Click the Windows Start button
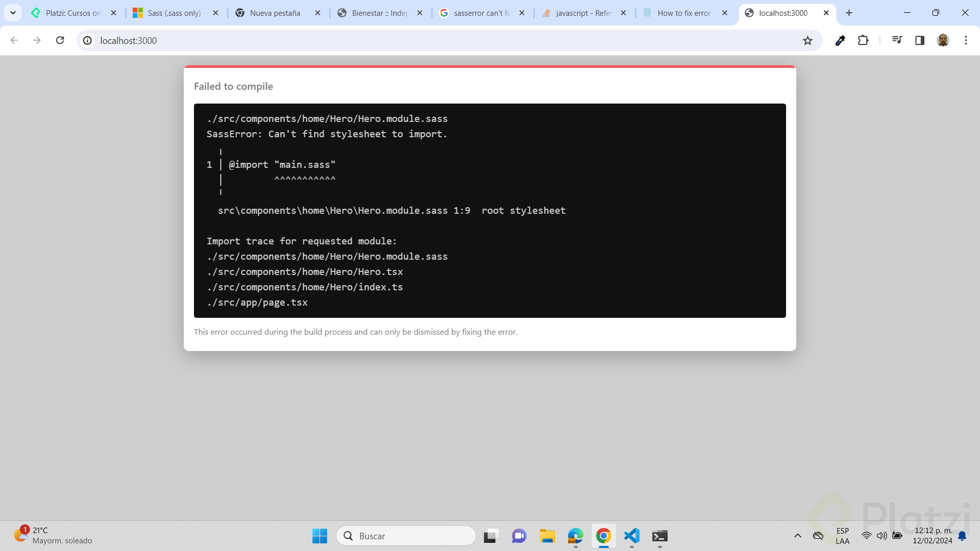This screenshot has height=551, width=980. 320,536
